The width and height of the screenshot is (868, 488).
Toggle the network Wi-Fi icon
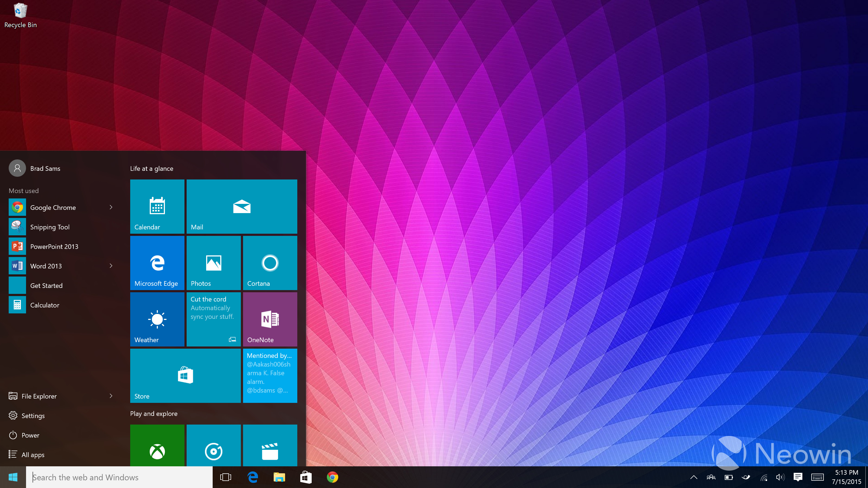[x=764, y=477]
